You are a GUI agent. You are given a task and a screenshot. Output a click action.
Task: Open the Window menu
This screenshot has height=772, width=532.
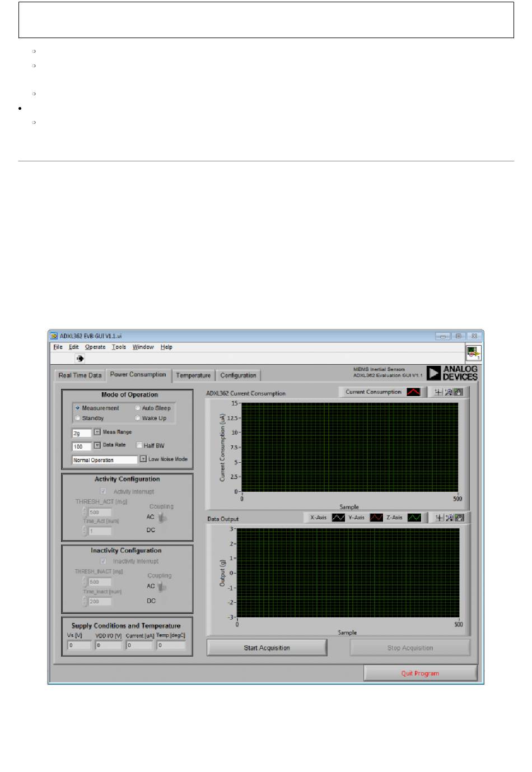143,347
